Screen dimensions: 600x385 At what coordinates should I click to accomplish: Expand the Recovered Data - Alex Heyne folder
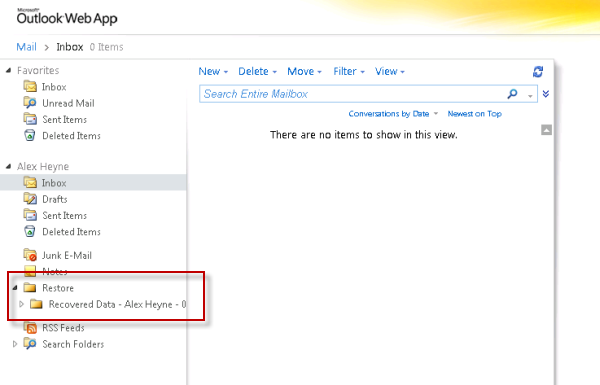pos(22,304)
